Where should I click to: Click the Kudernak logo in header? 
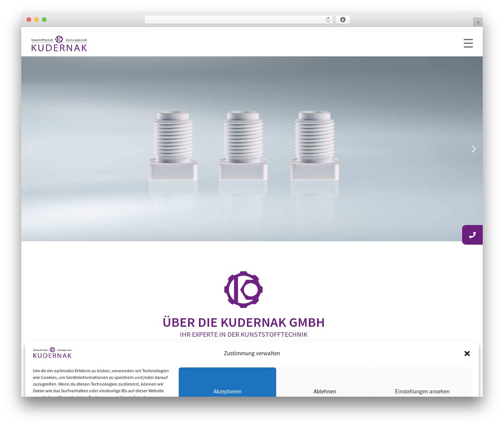[59, 43]
